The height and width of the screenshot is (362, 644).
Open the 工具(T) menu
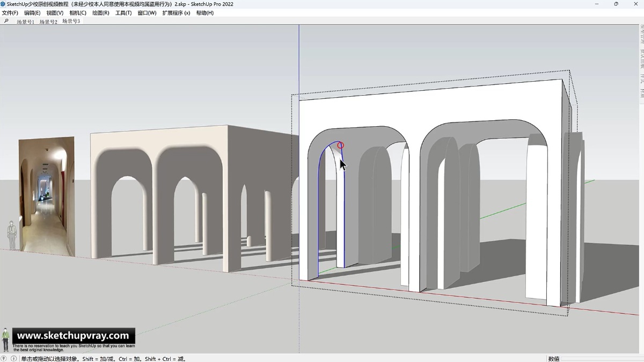(123, 13)
